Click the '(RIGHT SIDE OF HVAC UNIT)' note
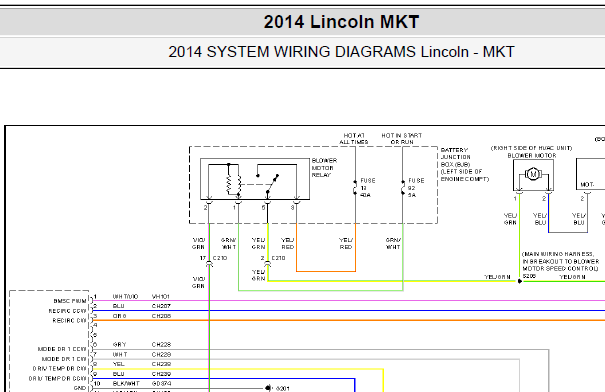 (531, 148)
